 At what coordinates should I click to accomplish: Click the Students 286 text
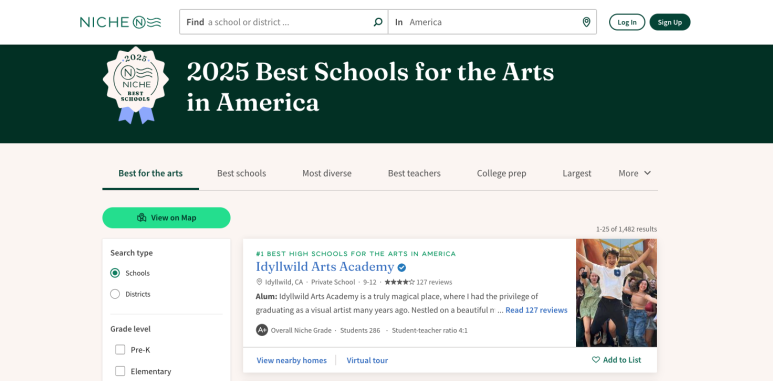pos(360,330)
